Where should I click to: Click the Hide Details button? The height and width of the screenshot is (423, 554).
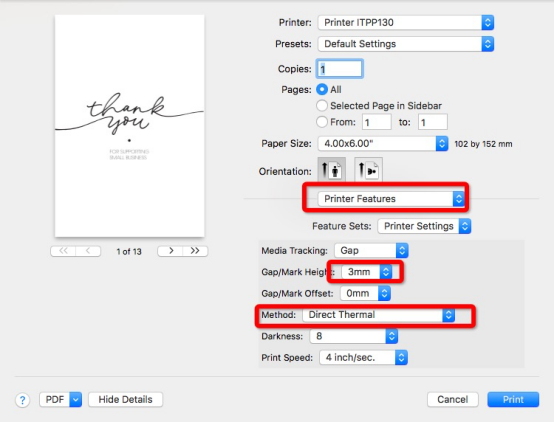[x=125, y=400]
